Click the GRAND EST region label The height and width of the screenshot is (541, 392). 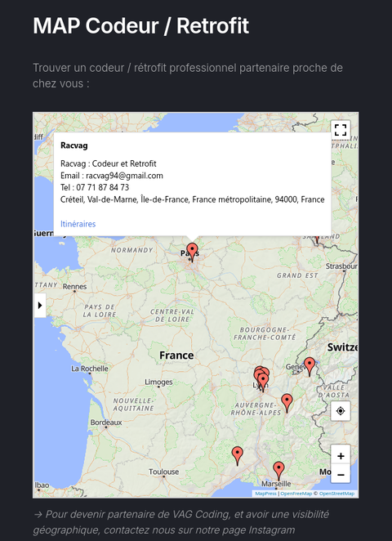click(x=297, y=275)
